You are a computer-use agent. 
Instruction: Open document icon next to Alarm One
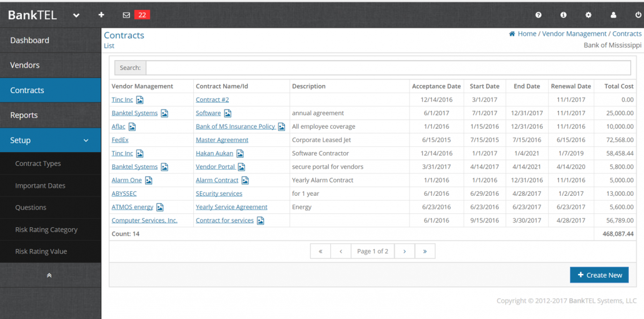point(149,180)
